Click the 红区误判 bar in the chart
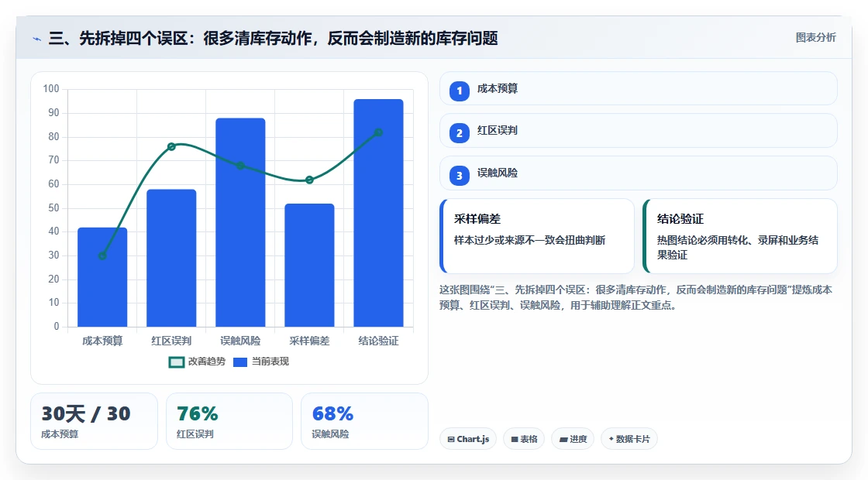868x480 pixels. pyautogui.click(x=171, y=259)
